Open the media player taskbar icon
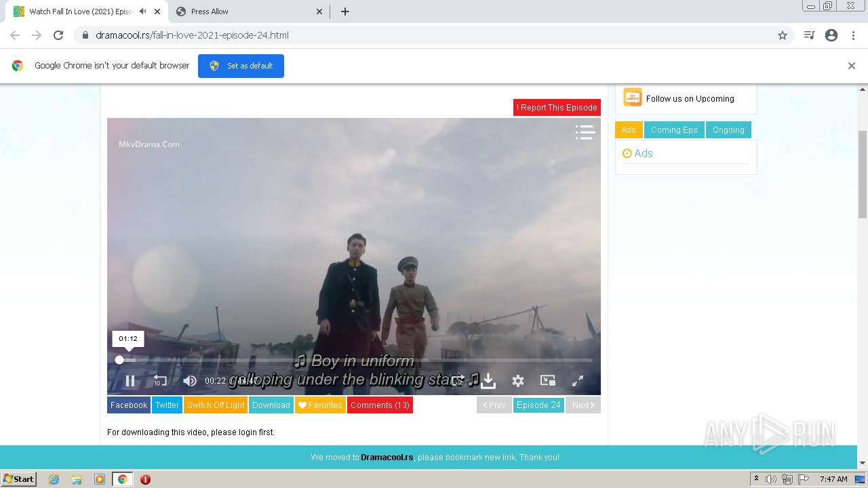The width and height of the screenshot is (868, 488). pos(100,479)
